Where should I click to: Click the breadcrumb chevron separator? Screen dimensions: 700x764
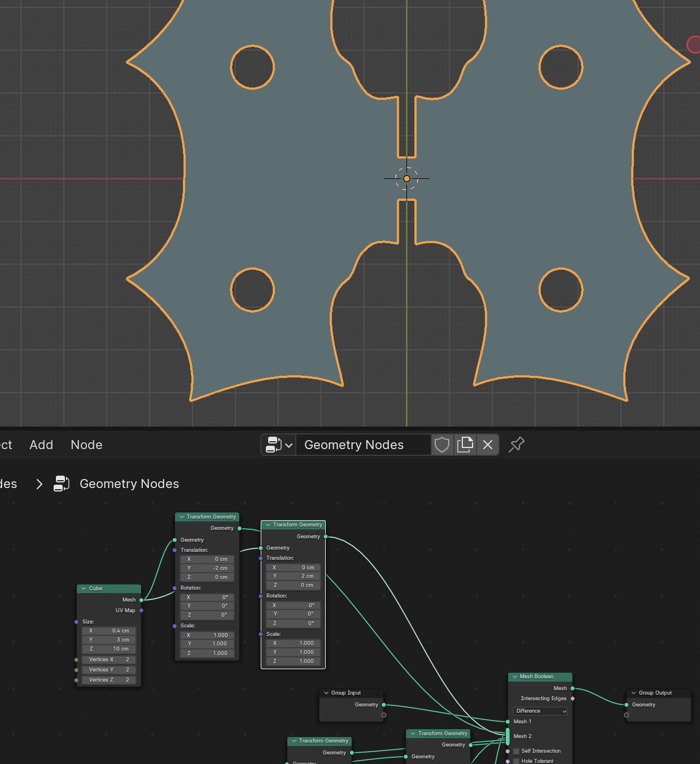39,484
